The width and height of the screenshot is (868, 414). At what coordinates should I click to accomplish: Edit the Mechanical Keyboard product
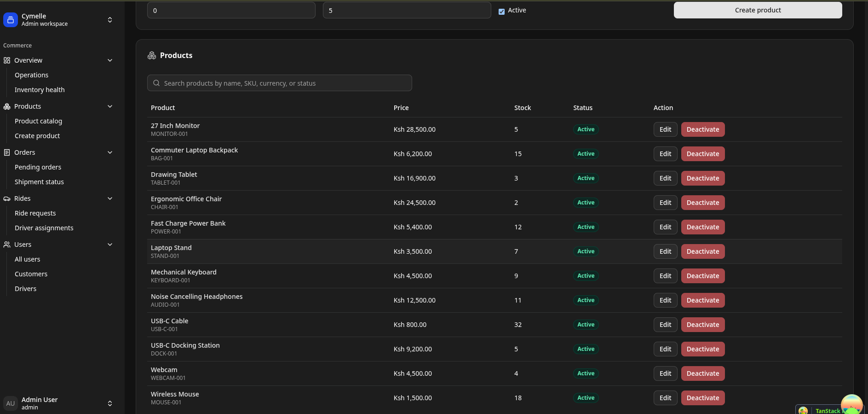(x=665, y=276)
